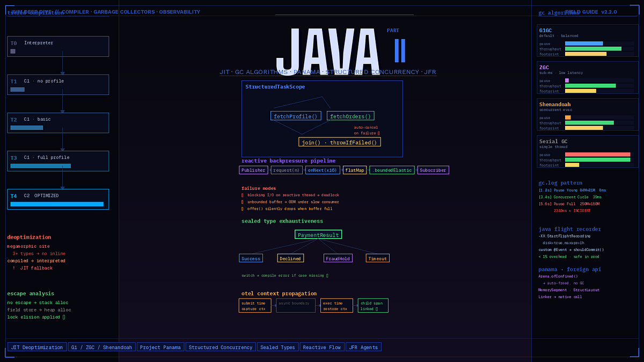
Task: Click the Structured Concurrency tag
Action: click(221, 347)
